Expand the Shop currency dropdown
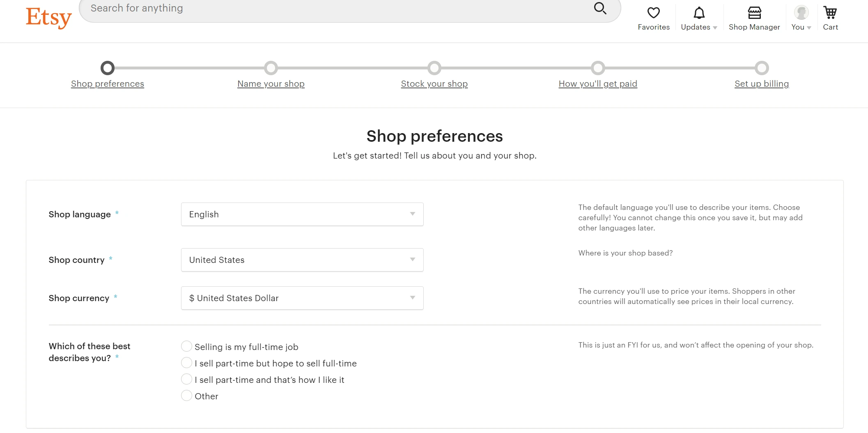Screen dimensions: 868x433 click(302, 298)
